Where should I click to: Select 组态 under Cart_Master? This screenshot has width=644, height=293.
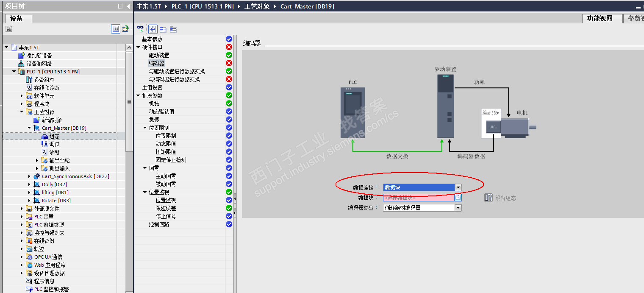tap(54, 136)
